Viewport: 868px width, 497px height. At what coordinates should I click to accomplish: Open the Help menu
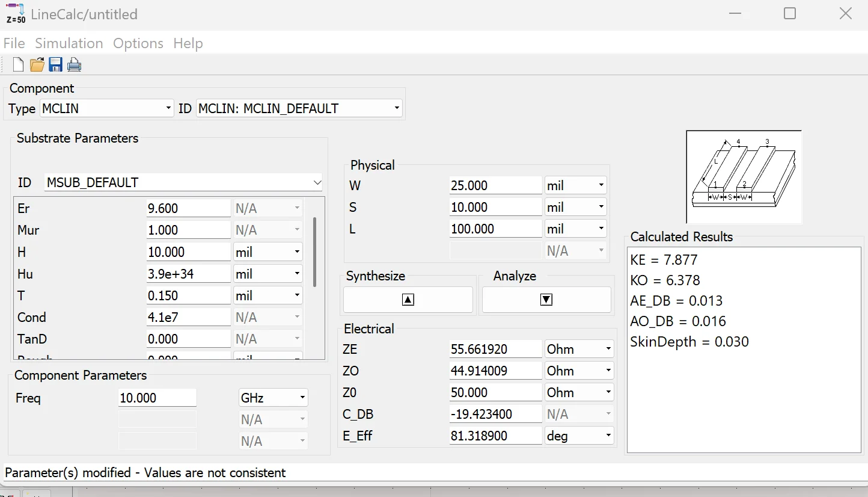[x=188, y=43]
